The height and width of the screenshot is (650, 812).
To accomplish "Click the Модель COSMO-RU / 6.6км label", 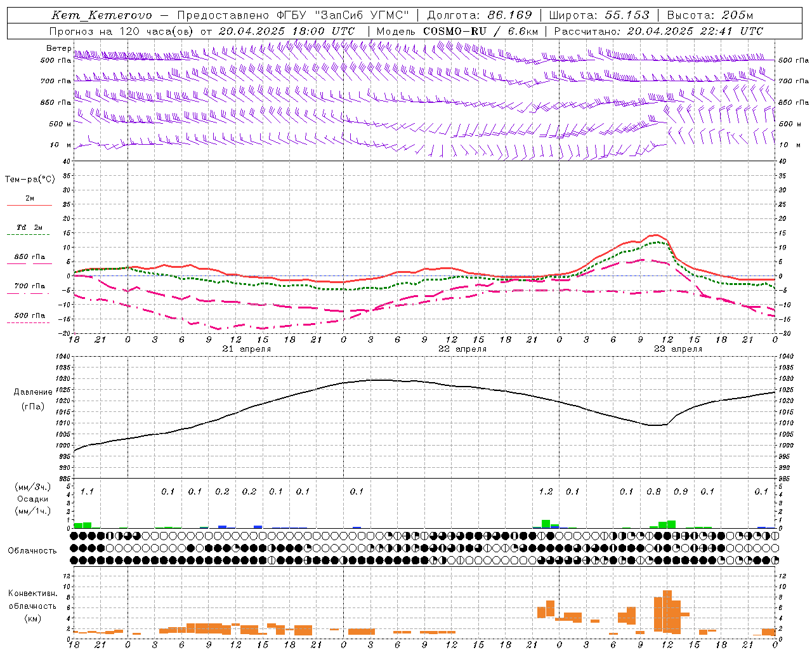I will click(x=457, y=31).
